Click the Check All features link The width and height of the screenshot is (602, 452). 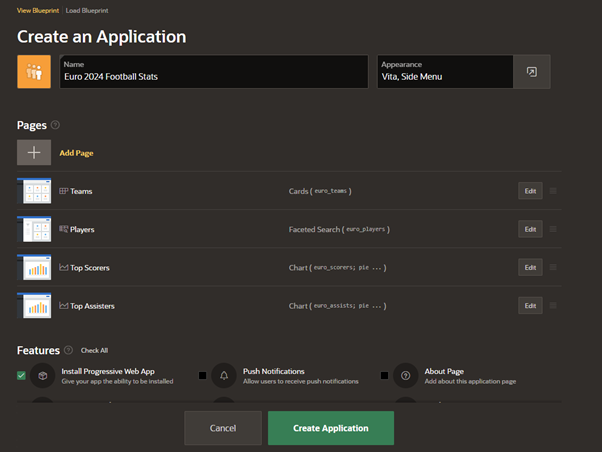click(94, 350)
